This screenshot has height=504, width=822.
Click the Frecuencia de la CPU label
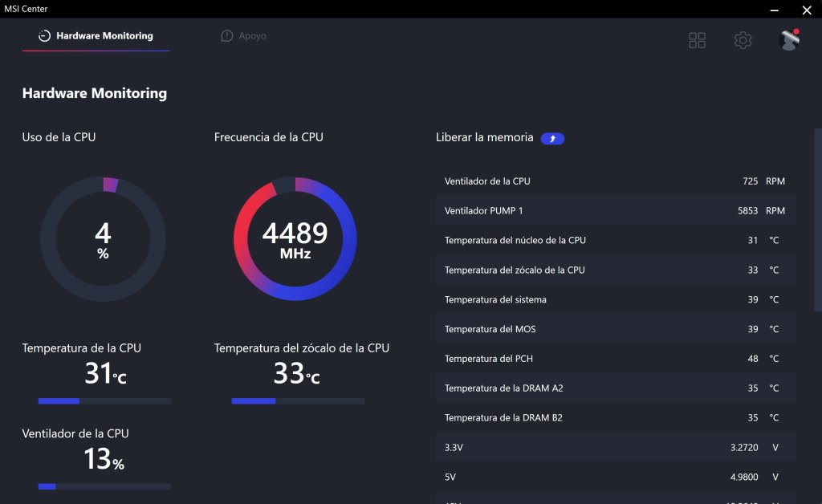268,137
